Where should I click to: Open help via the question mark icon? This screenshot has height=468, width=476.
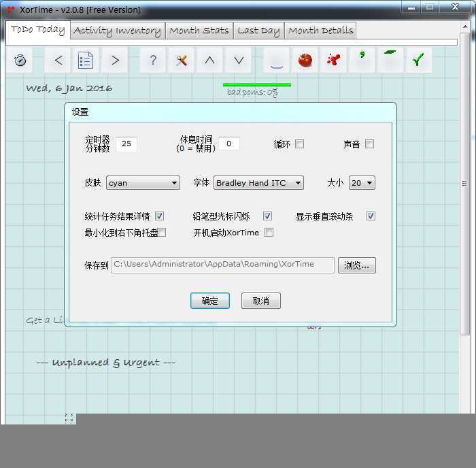tap(153, 60)
